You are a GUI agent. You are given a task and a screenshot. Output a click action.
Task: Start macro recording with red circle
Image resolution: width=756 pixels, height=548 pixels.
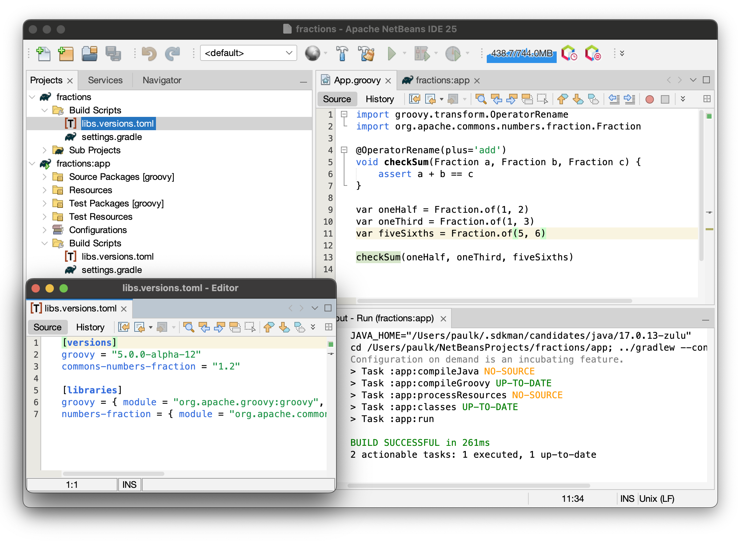pyautogui.click(x=649, y=99)
